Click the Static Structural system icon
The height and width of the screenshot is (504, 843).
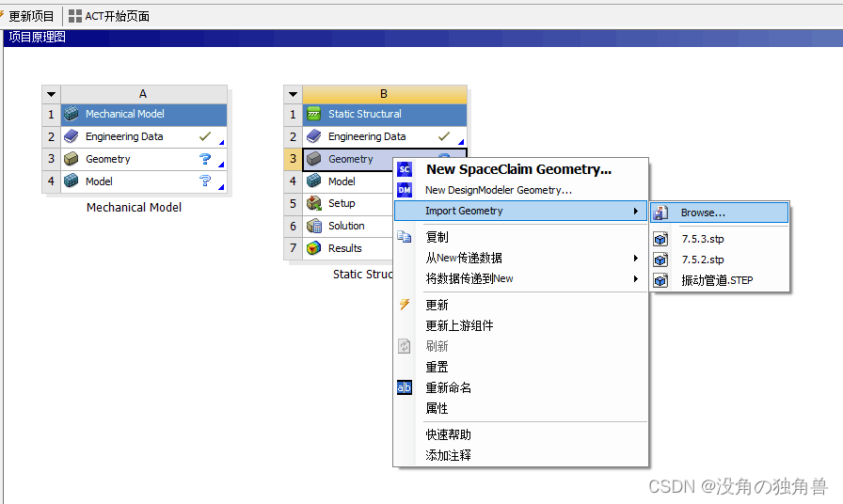(314, 114)
